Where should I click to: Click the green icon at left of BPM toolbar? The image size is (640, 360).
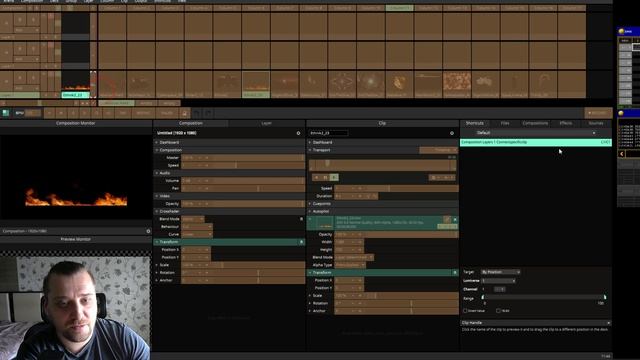[6, 113]
